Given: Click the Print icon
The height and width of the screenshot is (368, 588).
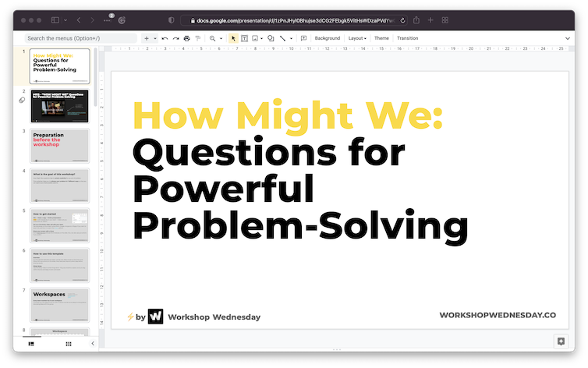Looking at the screenshot, I should tap(186, 38).
